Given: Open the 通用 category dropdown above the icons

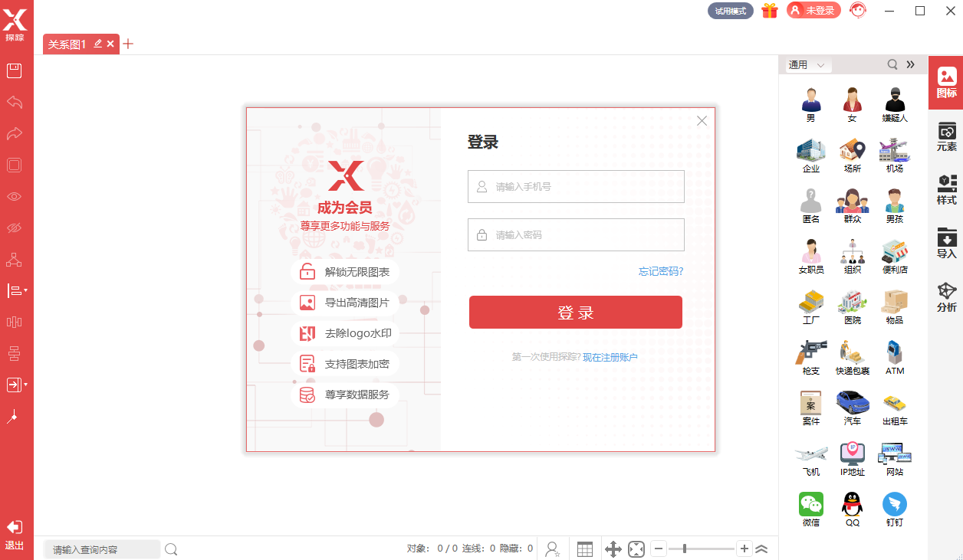Looking at the screenshot, I should pos(805,64).
